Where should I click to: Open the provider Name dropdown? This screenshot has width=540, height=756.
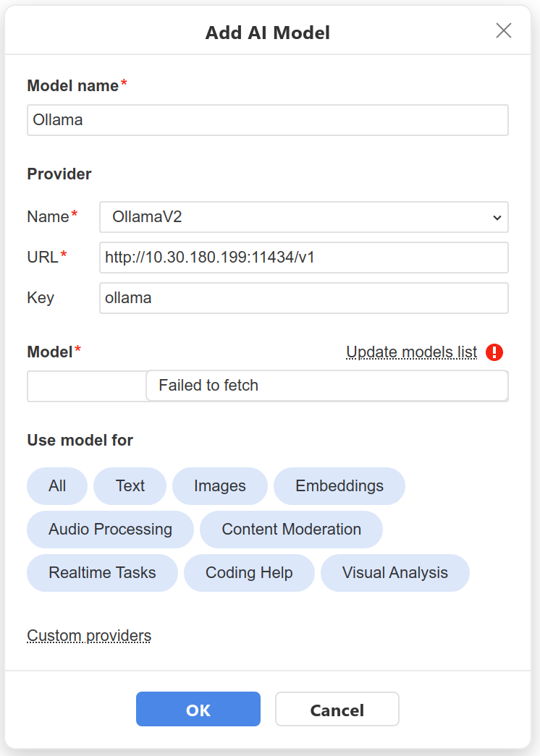303,217
